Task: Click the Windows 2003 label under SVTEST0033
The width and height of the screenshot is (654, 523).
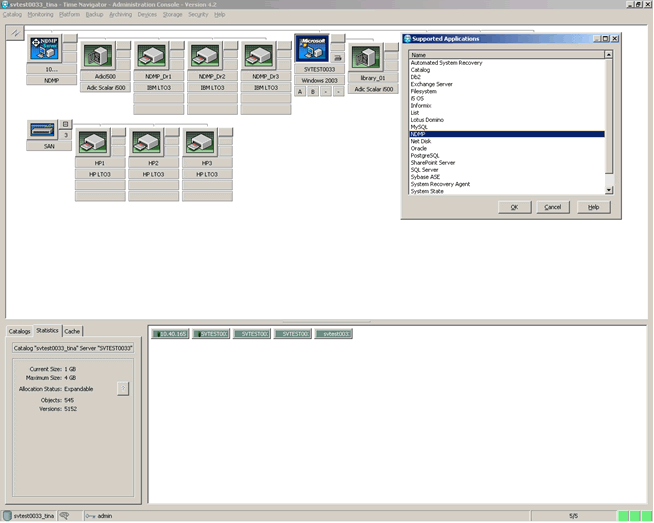Action: pyautogui.click(x=319, y=80)
